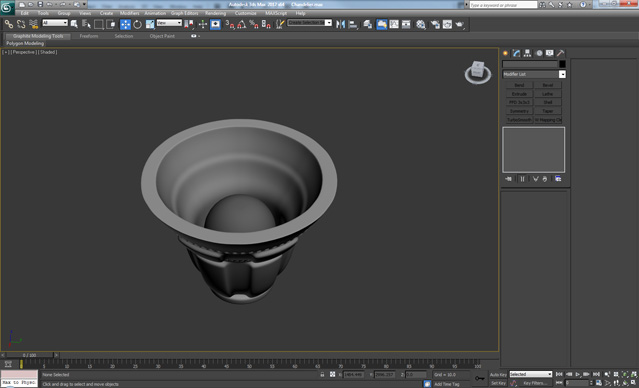
Task: Activate the Select and Rotate tool
Action: pyautogui.click(x=138, y=24)
